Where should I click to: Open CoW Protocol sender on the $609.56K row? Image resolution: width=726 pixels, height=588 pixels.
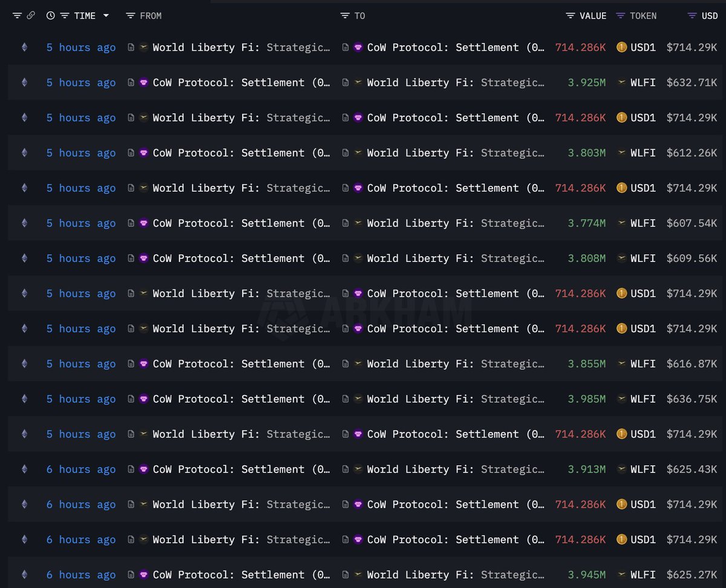click(241, 258)
